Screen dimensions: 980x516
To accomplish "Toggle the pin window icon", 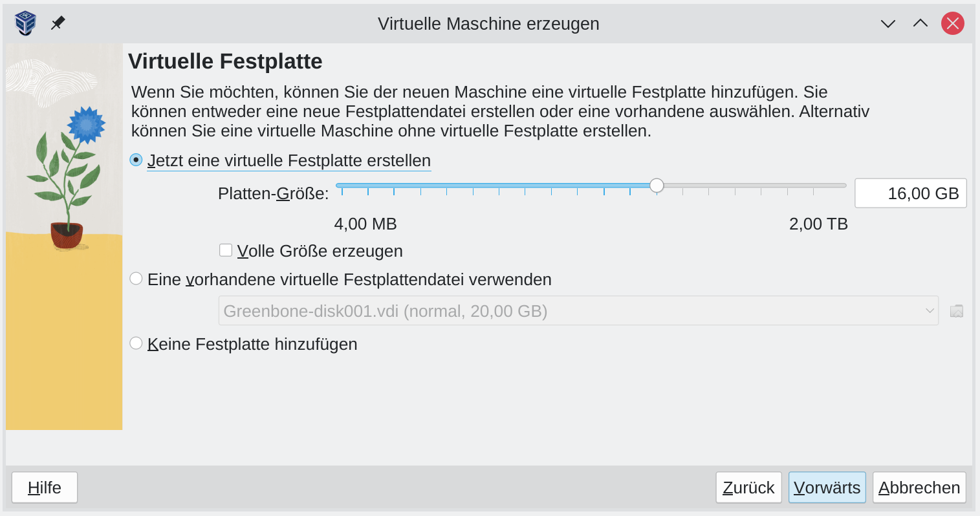I will [x=58, y=23].
